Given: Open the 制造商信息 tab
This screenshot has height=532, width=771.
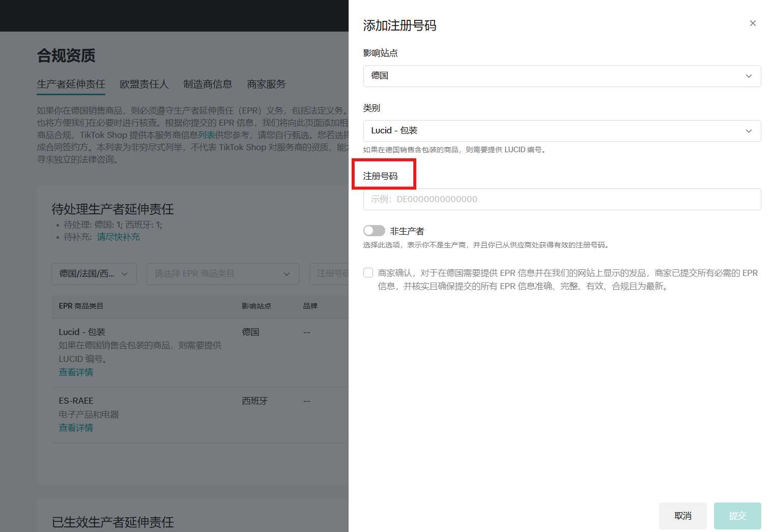Looking at the screenshot, I should pyautogui.click(x=208, y=84).
